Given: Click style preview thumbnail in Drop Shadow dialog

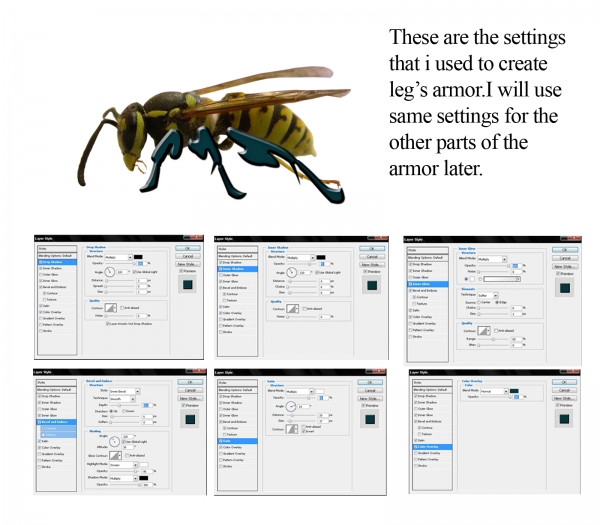Looking at the screenshot, I should (x=188, y=284).
